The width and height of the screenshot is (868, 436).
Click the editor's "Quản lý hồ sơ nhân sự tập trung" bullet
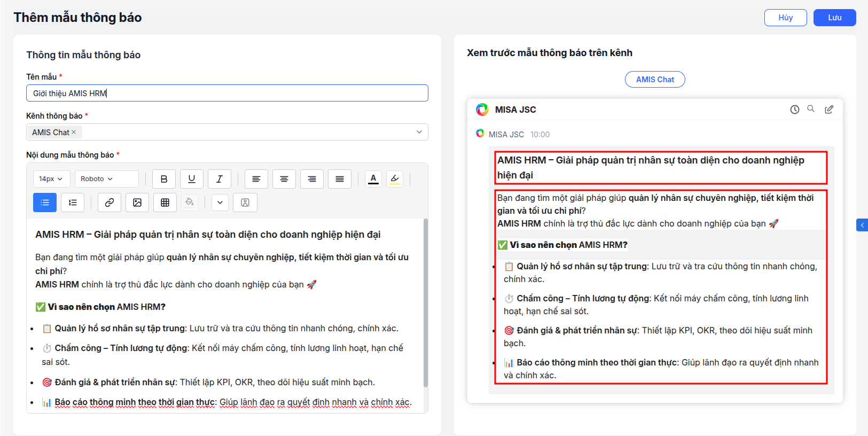coord(220,328)
